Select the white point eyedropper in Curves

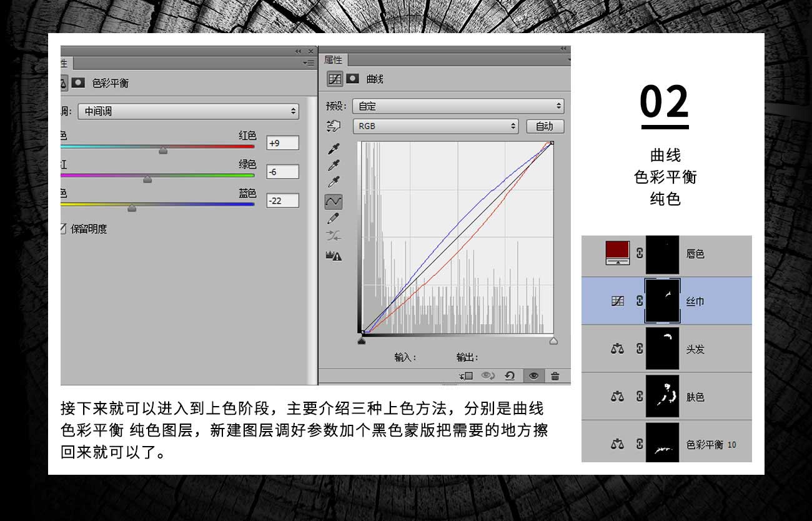(x=334, y=182)
